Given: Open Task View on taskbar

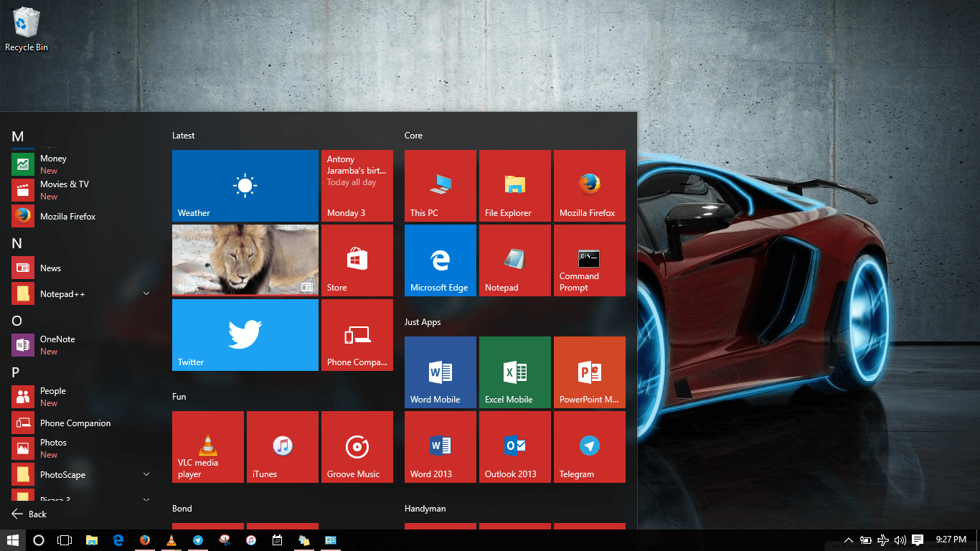Looking at the screenshot, I should click(x=65, y=540).
